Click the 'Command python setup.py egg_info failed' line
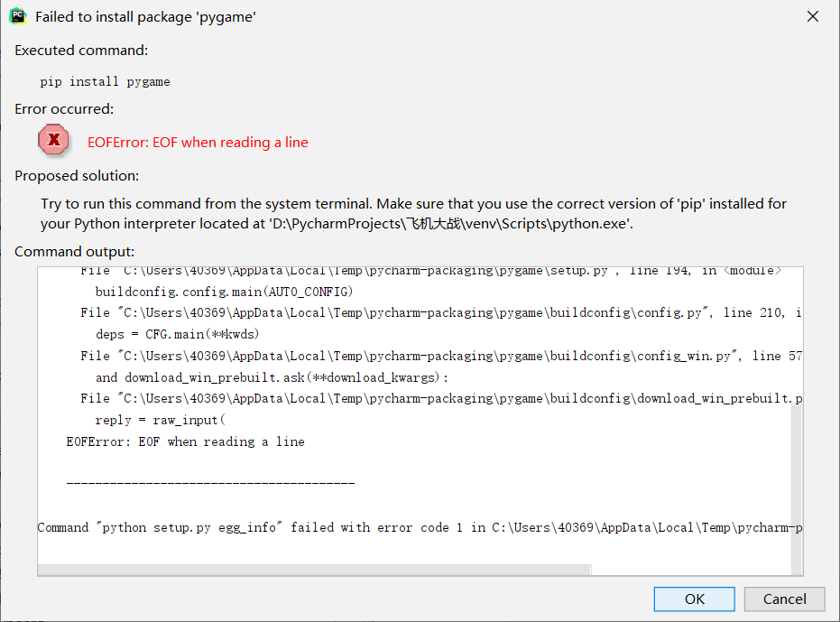 click(x=420, y=527)
